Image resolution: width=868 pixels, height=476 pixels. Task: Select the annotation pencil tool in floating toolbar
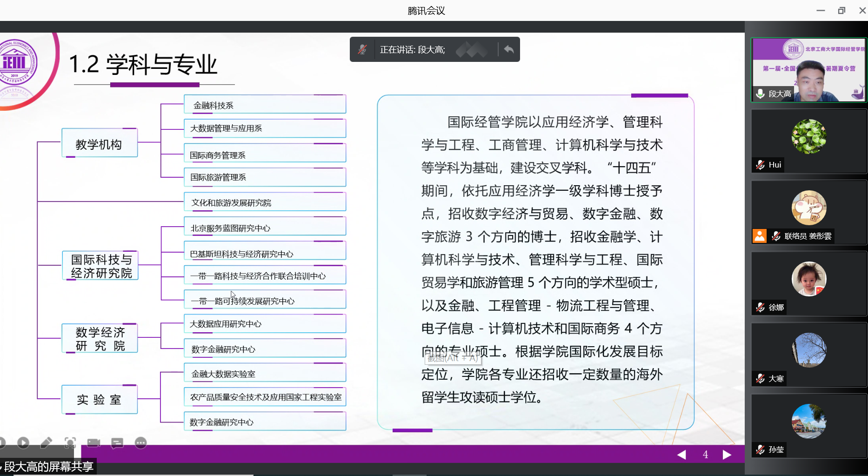[x=47, y=442]
